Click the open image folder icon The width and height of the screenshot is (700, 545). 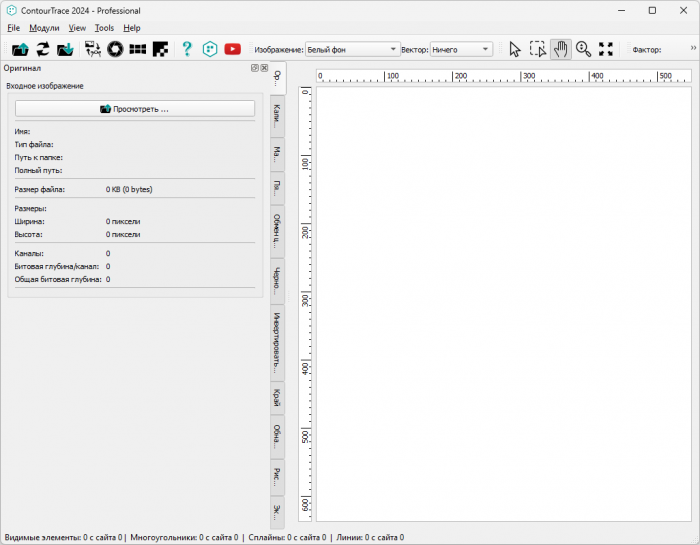coord(20,49)
